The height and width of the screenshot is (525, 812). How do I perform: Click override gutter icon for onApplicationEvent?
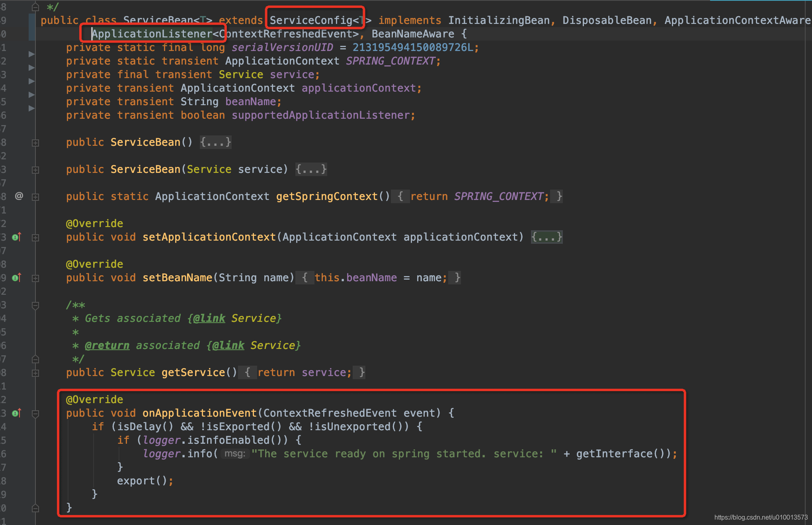16,413
